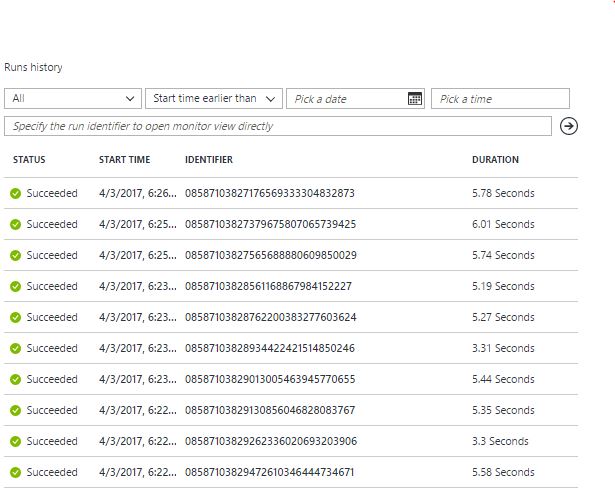Click green check icon of 5.35 Seconds run

click(x=15, y=410)
